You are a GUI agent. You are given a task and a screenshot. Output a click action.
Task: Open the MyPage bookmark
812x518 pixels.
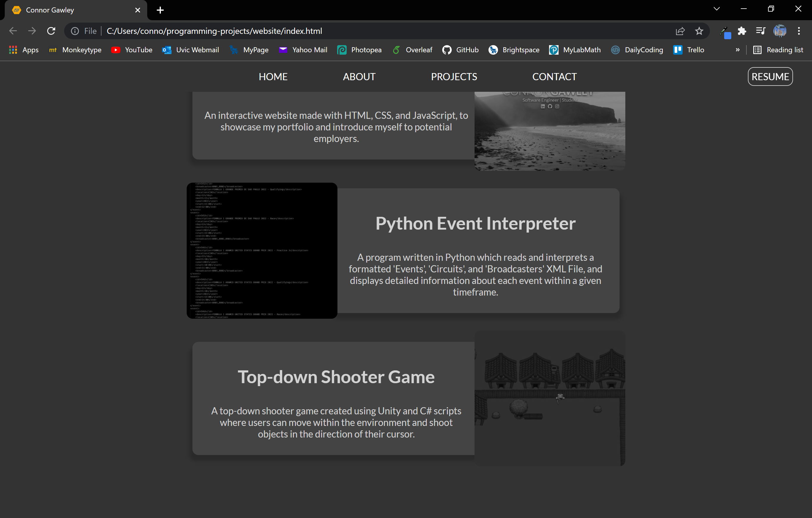point(249,50)
